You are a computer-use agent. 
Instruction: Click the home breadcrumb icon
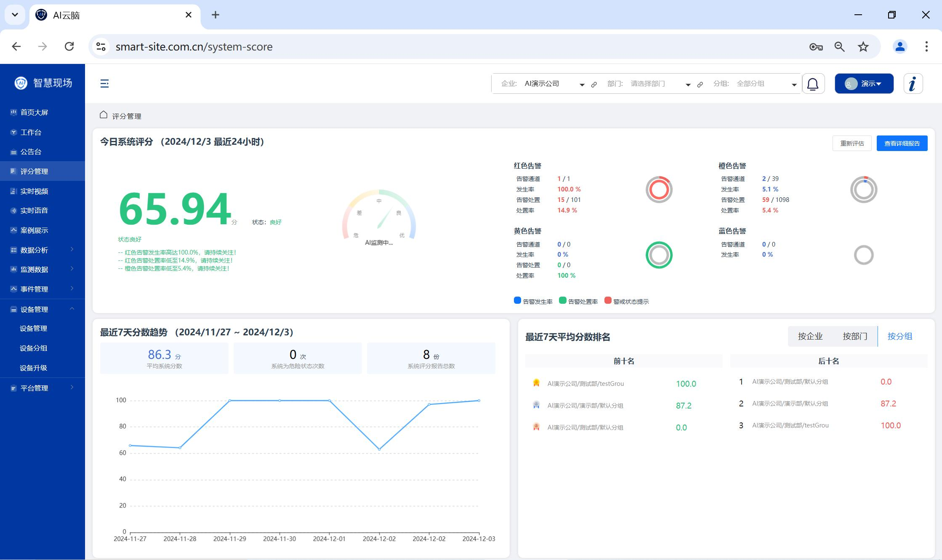coord(104,114)
